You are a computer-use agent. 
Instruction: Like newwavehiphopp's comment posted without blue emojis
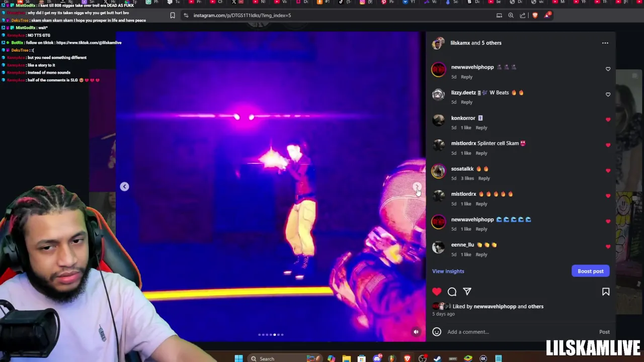click(x=608, y=69)
